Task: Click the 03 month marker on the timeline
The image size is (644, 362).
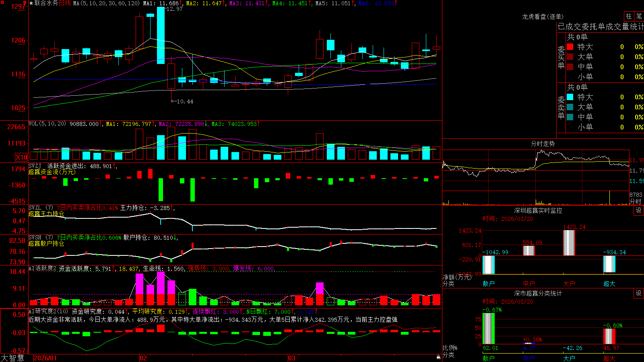Action: [x=292, y=358]
